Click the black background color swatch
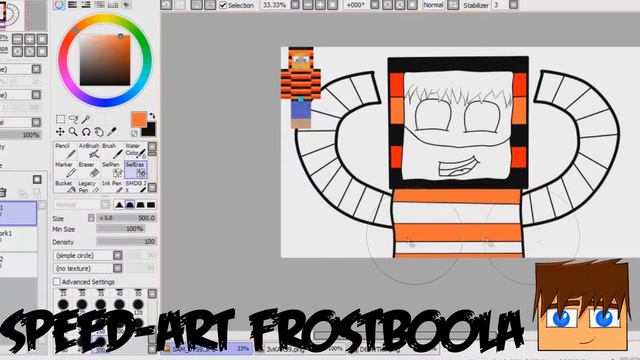Screen dimensions: 640x360 [x=149, y=130]
